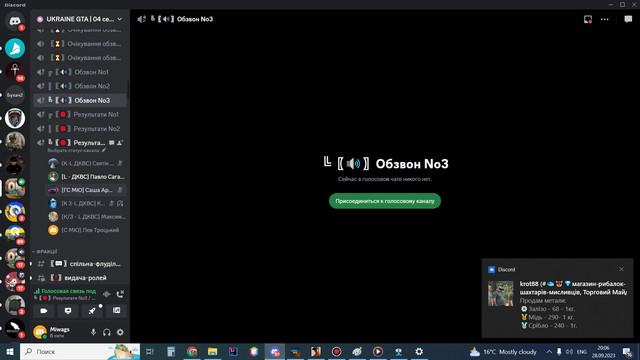The width and height of the screenshot is (640, 360).
Task: Switch ENG input language in tray
Action: click(x=582, y=351)
